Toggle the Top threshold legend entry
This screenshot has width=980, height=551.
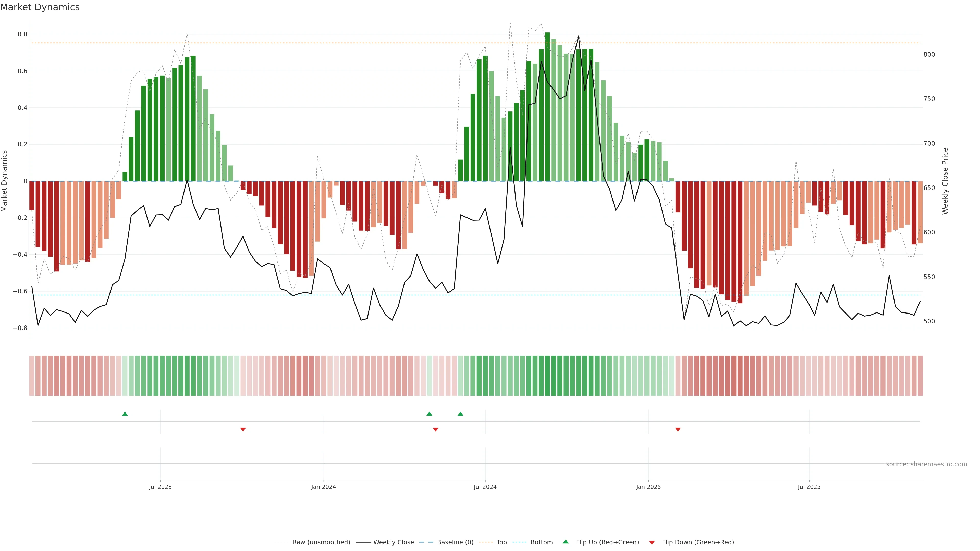501,542
